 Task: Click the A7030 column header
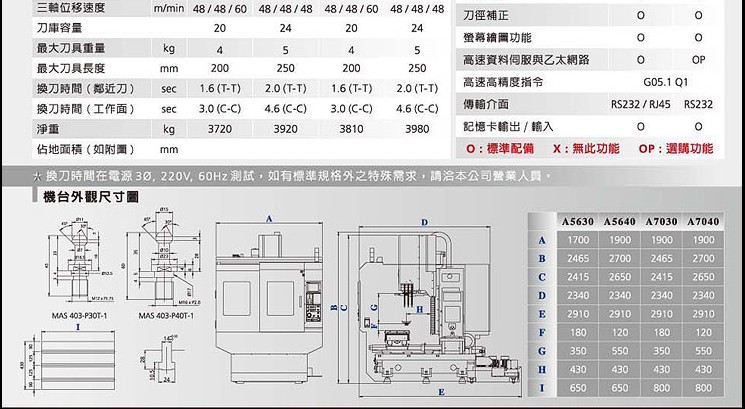point(661,222)
